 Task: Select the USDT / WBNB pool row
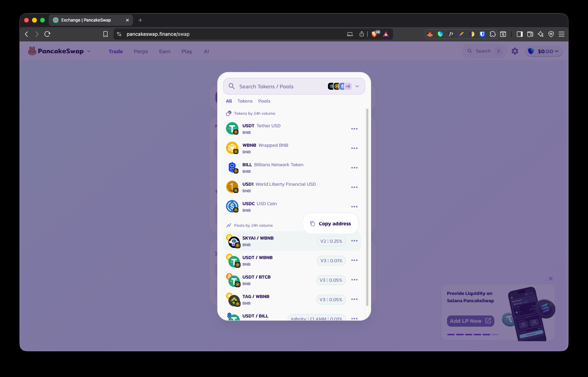pos(292,260)
